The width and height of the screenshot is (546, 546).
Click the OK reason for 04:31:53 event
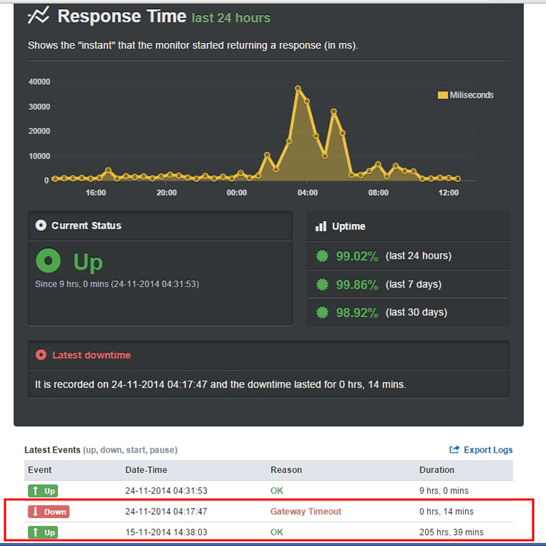(x=277, y=491)
